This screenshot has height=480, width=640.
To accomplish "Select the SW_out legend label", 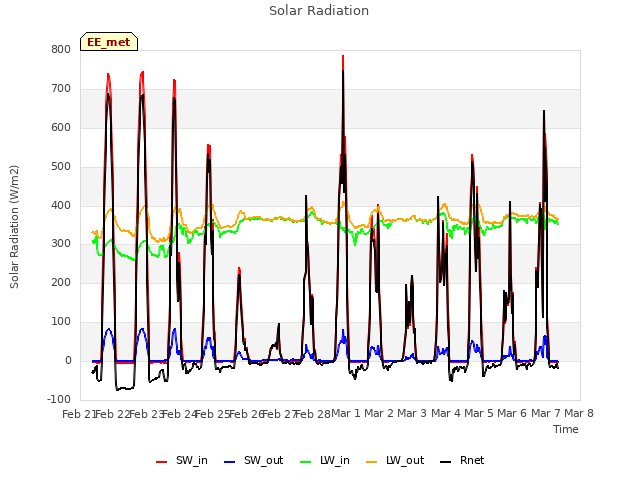I will (x=264, y=460).
